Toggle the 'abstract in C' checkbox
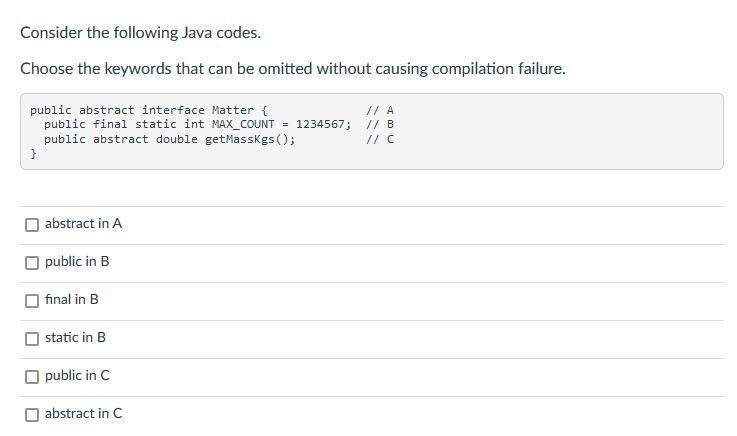Screen dimensions: 737x436 pos(32,415)
